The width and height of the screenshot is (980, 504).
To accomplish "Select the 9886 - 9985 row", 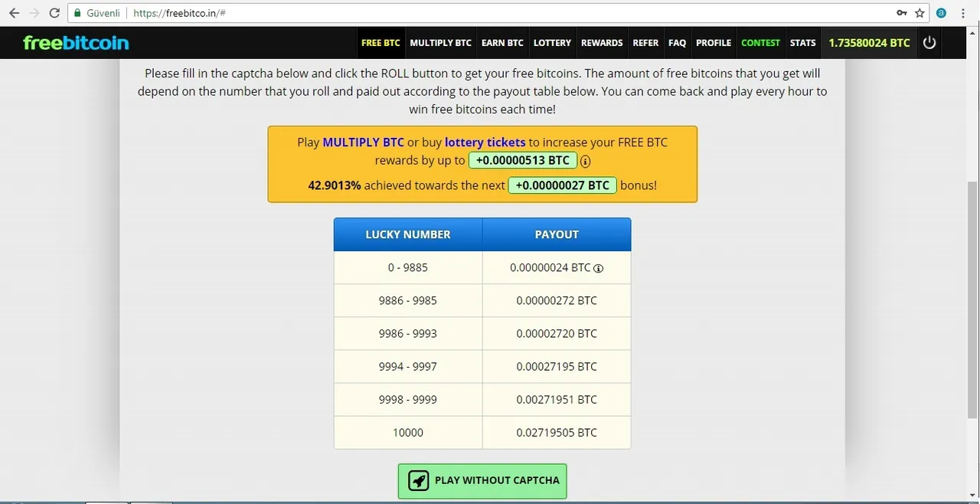I will click(x=482, y=301).
